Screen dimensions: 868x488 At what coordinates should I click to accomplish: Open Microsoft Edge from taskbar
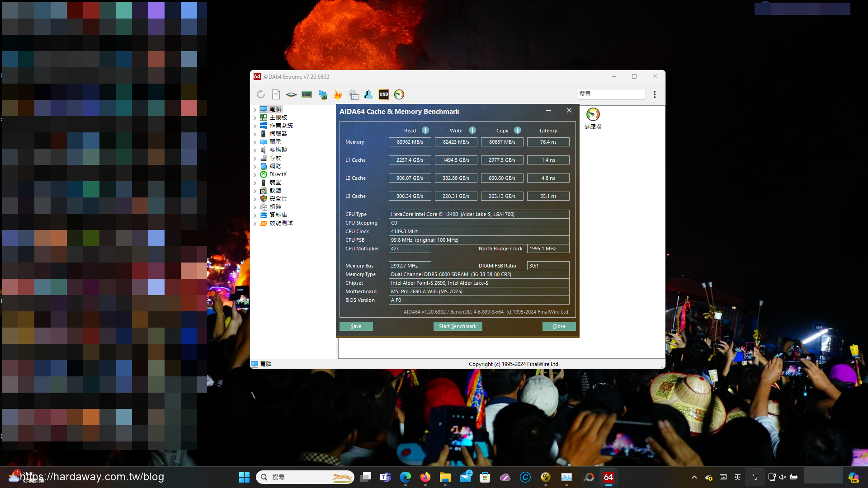tap(406, 477)
